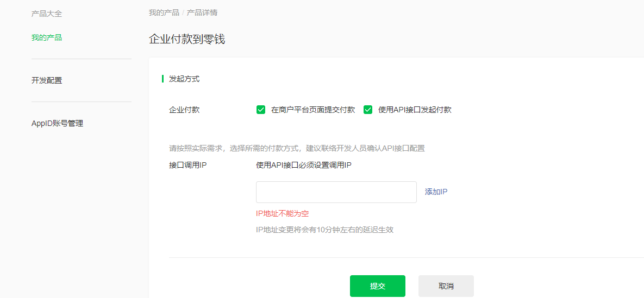Click the 请按照实际需求 guidance text
Image resolution: width=644 pixels, height=298 pixels.
tap(297, 149)
